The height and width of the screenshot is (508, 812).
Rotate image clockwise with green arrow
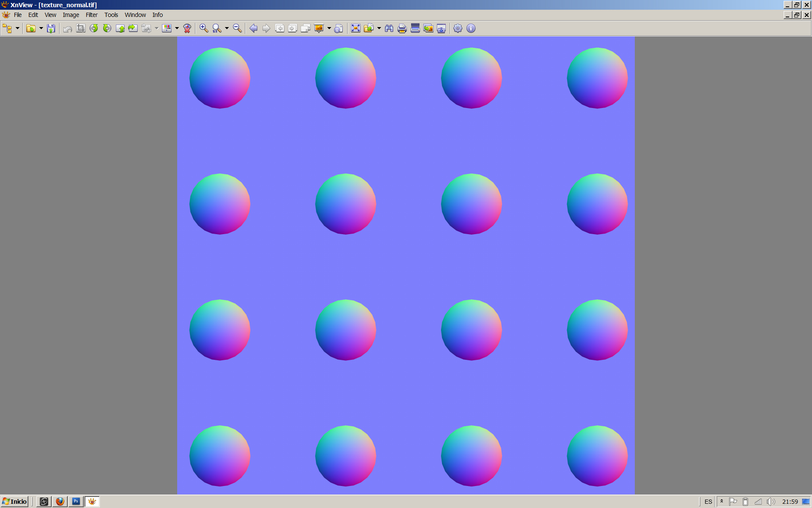107,28
